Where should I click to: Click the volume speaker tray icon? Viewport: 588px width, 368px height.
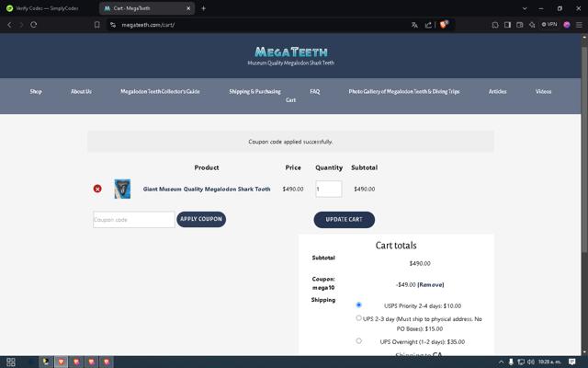(x=531, y=362)
